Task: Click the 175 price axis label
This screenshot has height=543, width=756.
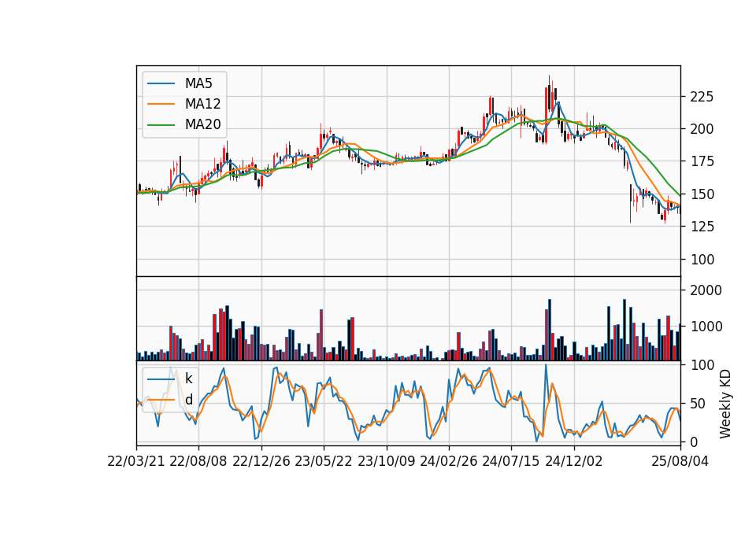Action: click(x=702, y=161)
